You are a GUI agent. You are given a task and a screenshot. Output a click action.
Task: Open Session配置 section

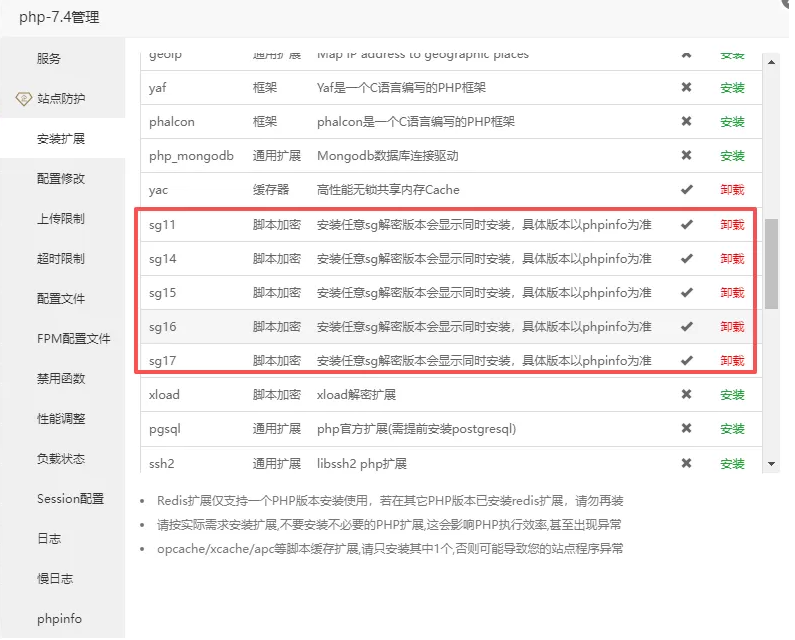coord(70,499)
